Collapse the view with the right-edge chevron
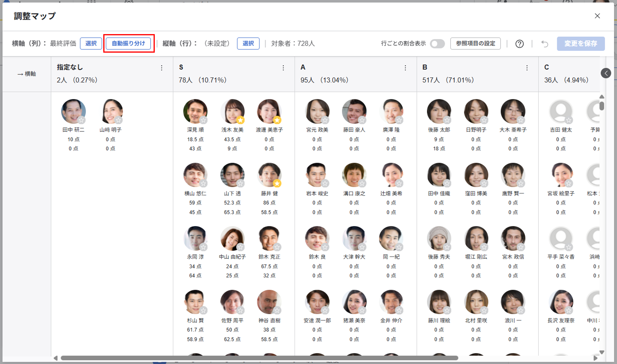Image resolution: width=617 pixels, height=364 pixels. 606,73
